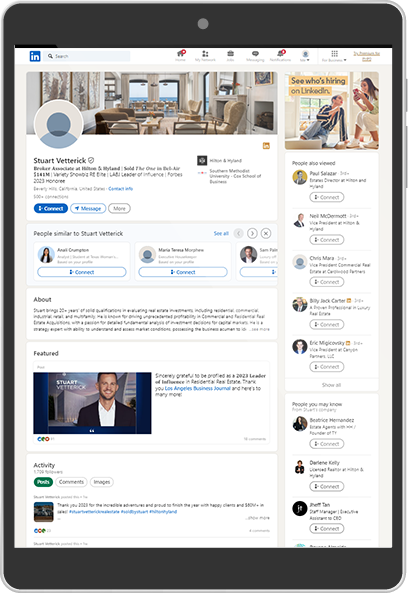Open the Notifications bell icon
Viewport: 408px width, 593px height.
[x=280, y=56]
